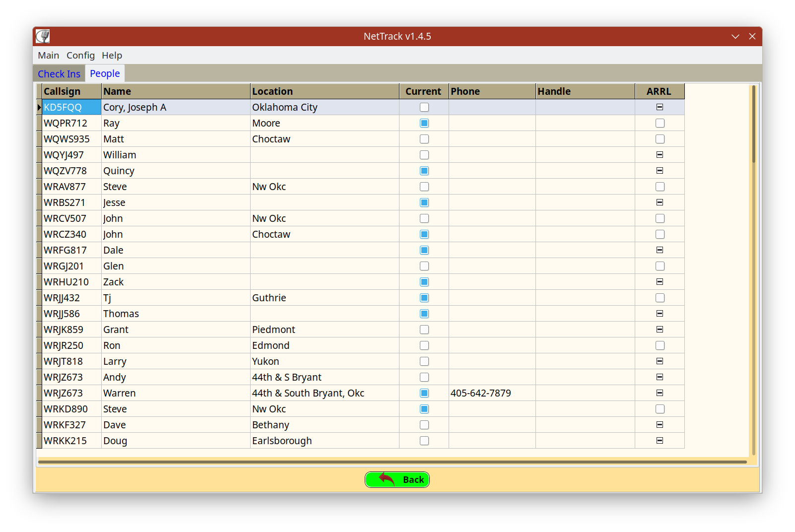This screenshot has height=532, width=795.
Task: Toggle ARRL indicator for WRKK215 Doug
Action: pyautogui.click(x=660, y=441)
